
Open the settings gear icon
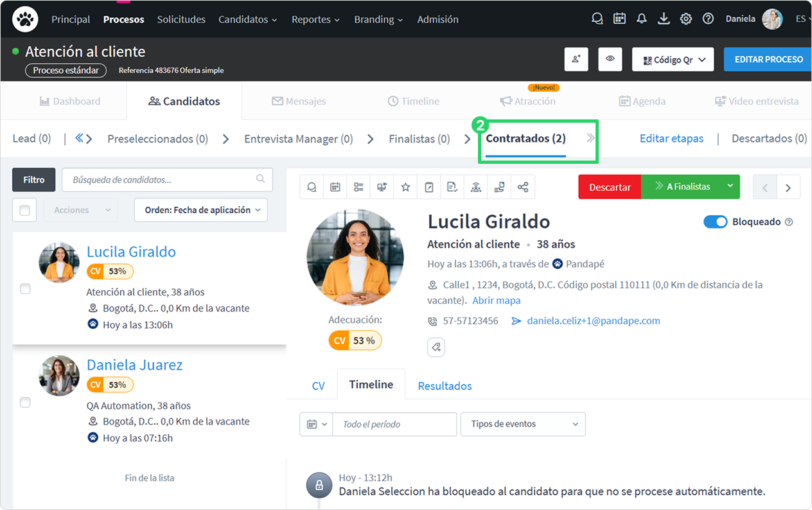[x=686, y=19]
